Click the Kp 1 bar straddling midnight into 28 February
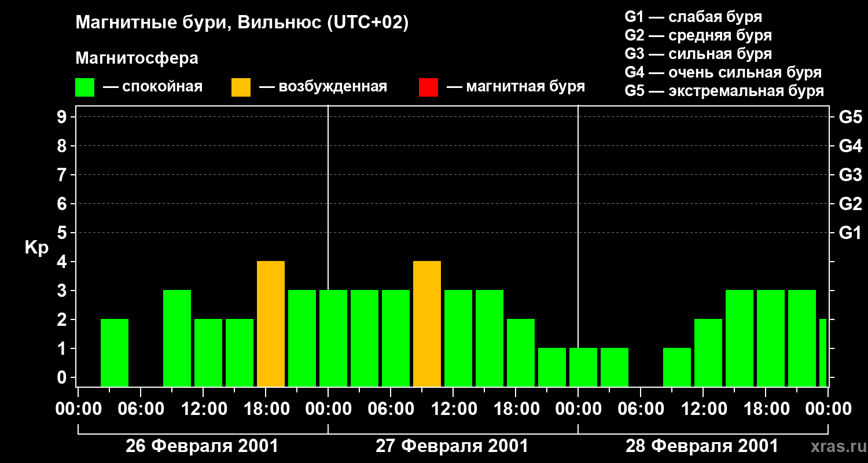The width and height of the screenshot is (868, 463). click(x=583, y=367)
